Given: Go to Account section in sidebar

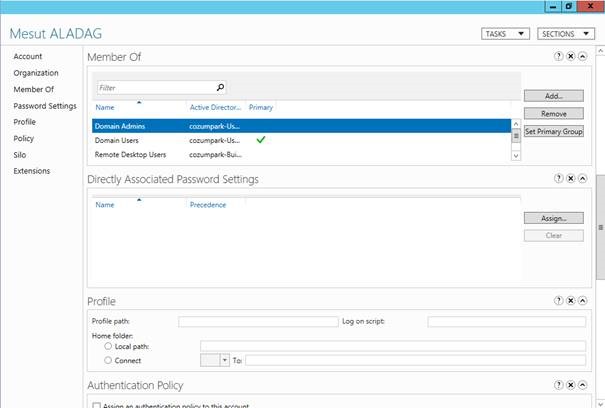Looking at the screenshot, I should tap(28, 56).
